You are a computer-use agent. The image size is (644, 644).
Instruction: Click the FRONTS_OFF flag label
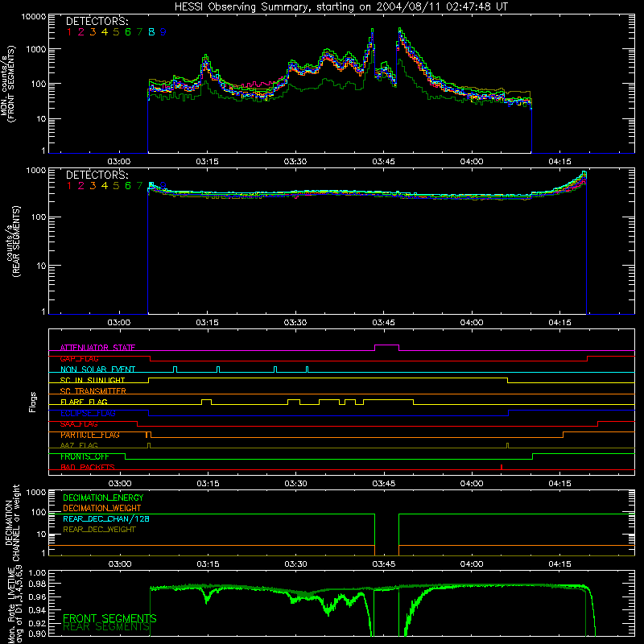coord(85,456)
